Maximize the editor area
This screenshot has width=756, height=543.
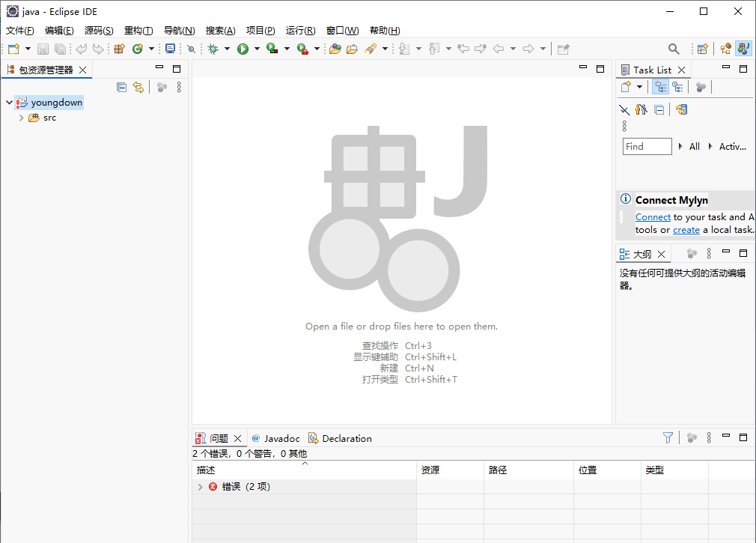tap(600, 69)
